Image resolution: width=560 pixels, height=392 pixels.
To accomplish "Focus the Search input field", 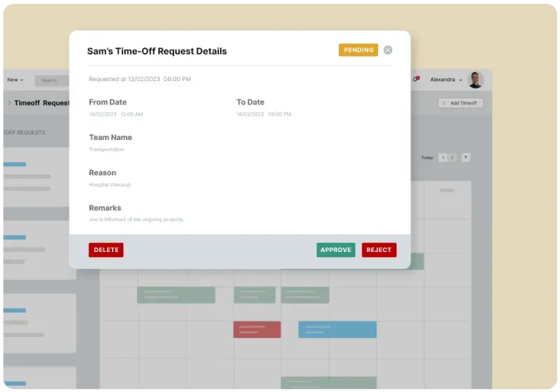I will click(52, 80).
